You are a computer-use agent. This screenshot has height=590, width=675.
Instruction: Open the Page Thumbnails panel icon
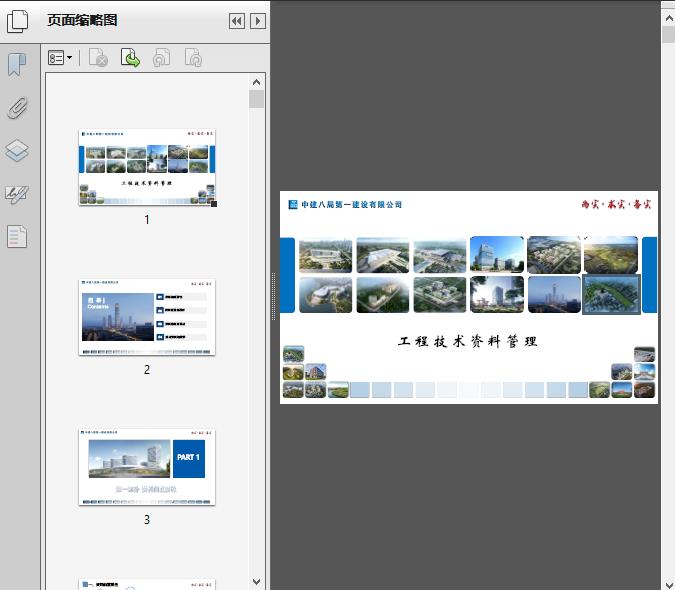[18, 21]
